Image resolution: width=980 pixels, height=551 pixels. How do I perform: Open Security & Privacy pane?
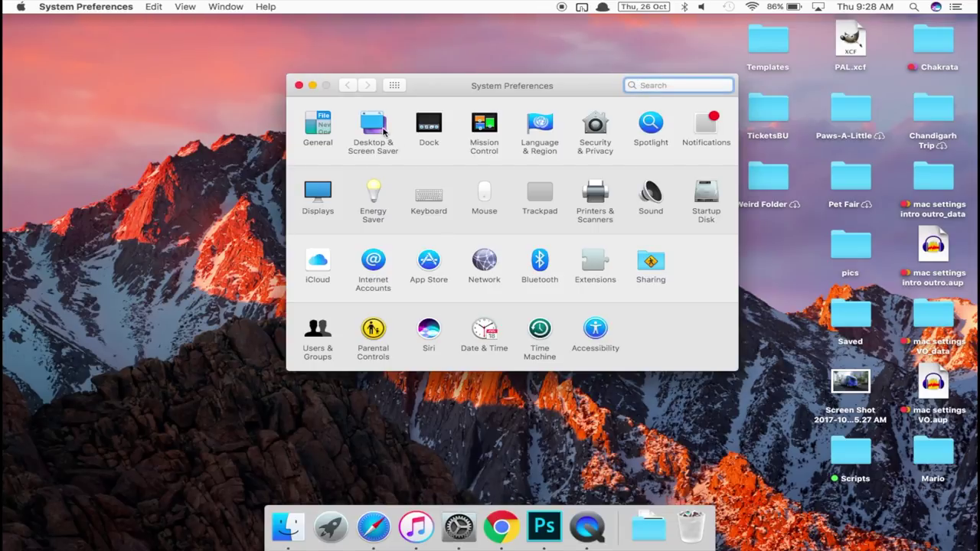point(595,132)
